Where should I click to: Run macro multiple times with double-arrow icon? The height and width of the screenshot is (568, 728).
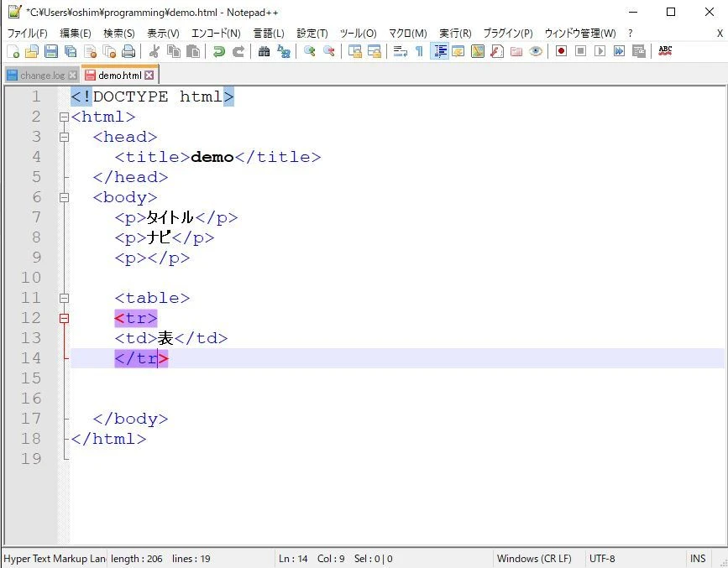pyautogui.click(x=619, y=51)
